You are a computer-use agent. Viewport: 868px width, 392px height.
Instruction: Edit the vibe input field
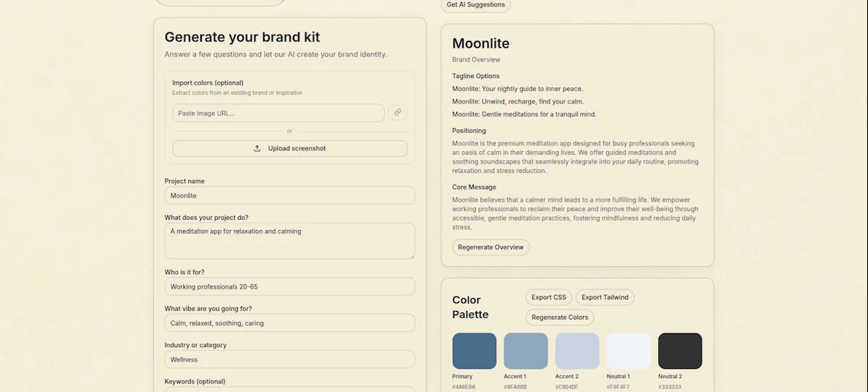click(x=289, y=323)
